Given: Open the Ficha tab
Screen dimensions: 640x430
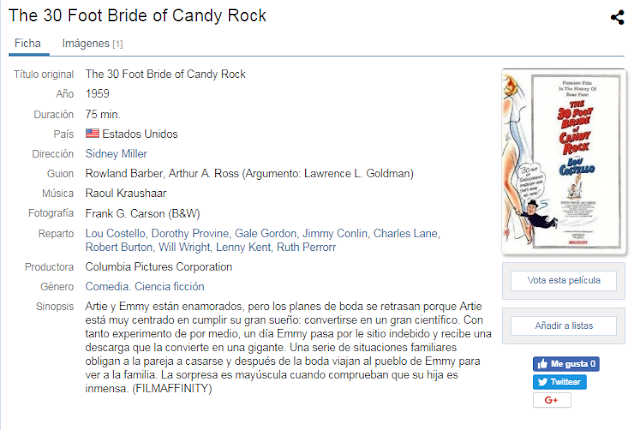Looking at the screenshot, I should tap(27, 44).
